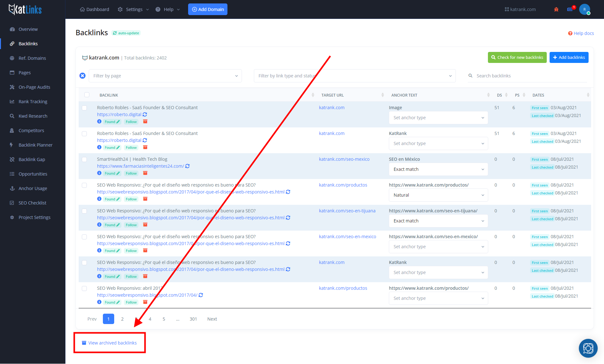Image resolution: width=604 pixels, height=364 pixels.
Task: Check the katrank.com/seo-en-mexico row checkbox
Action: click(84, 237)
